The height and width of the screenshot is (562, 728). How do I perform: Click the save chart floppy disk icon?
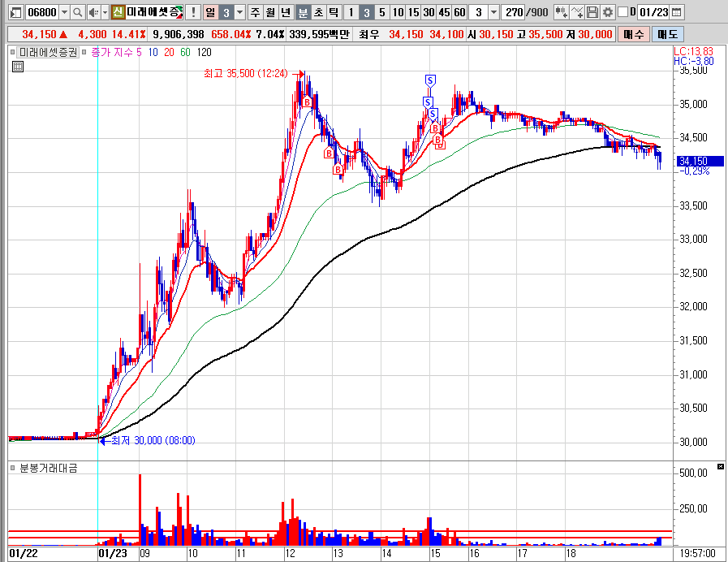(592, 12)
